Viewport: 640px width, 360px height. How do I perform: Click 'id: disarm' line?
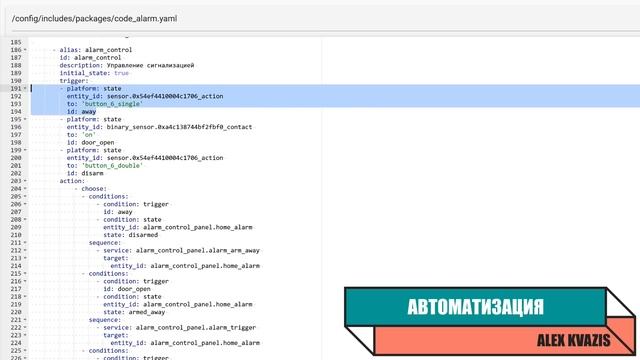(x=85, y=173)
